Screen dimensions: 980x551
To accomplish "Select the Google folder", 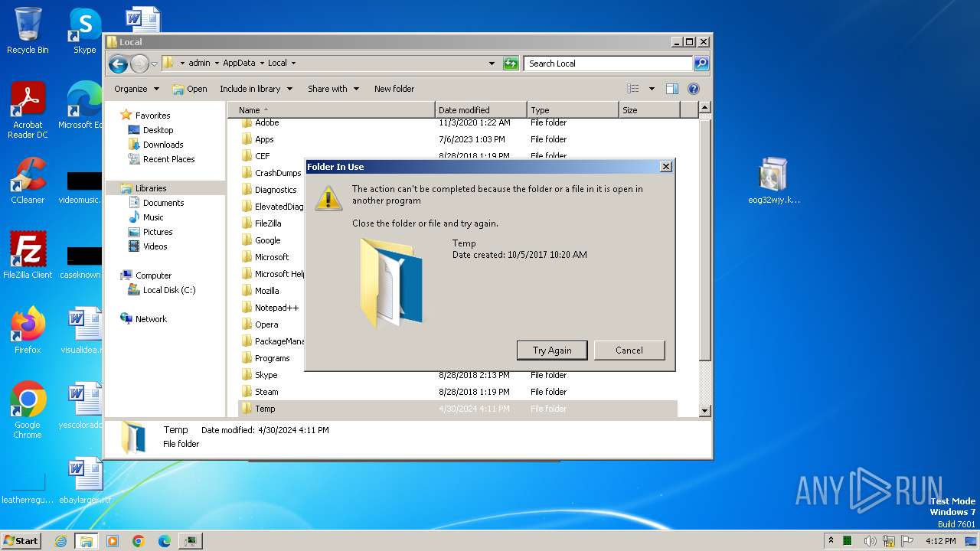I will coord(267,240).
